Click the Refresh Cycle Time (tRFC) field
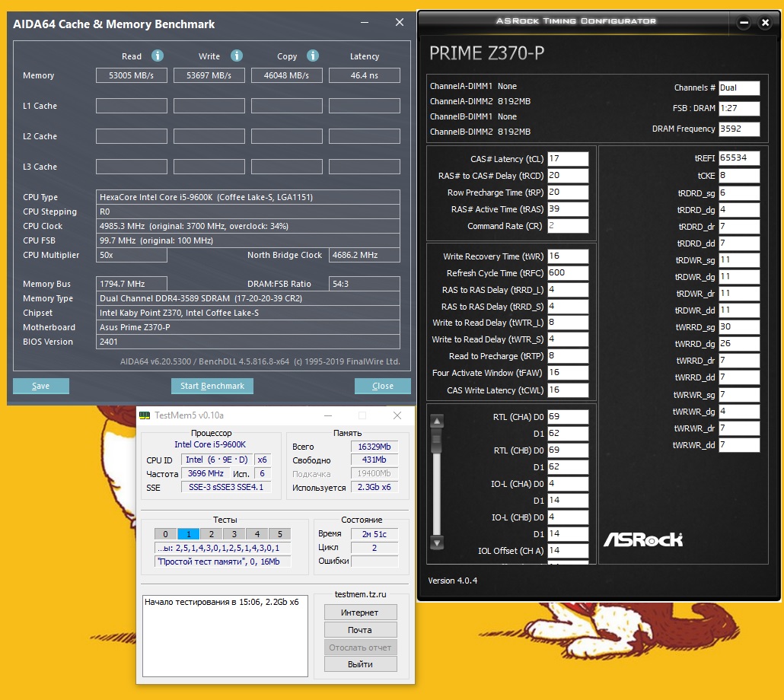 [x=568, y=273]
